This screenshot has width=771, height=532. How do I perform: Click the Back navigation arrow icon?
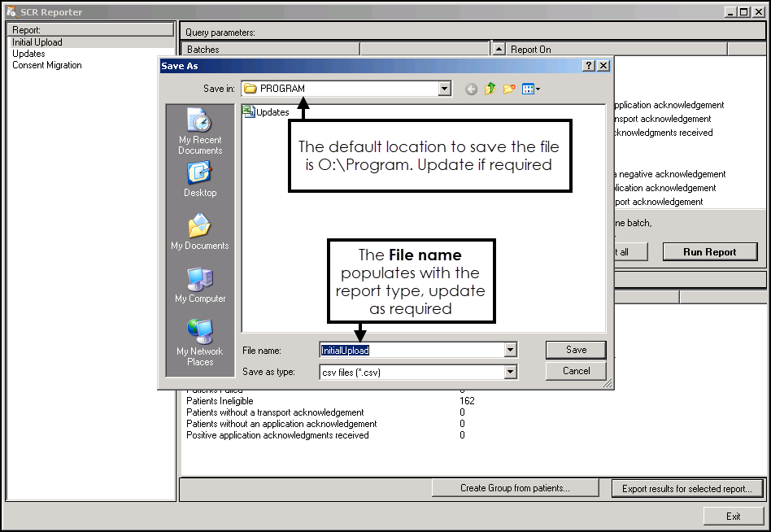(x=471, y=89)
